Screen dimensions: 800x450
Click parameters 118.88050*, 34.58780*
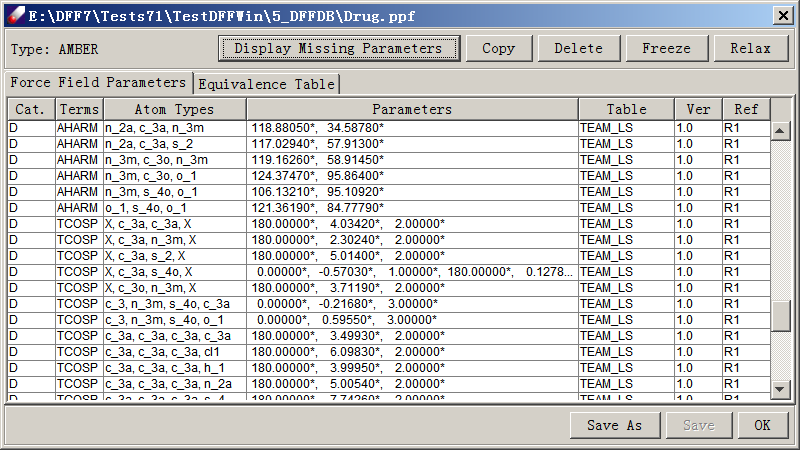pos(412,128)
